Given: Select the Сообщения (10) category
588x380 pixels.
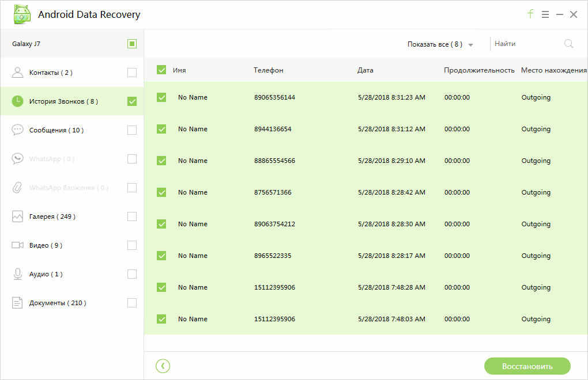Looking at the screenshot, I should click(56, 130).
